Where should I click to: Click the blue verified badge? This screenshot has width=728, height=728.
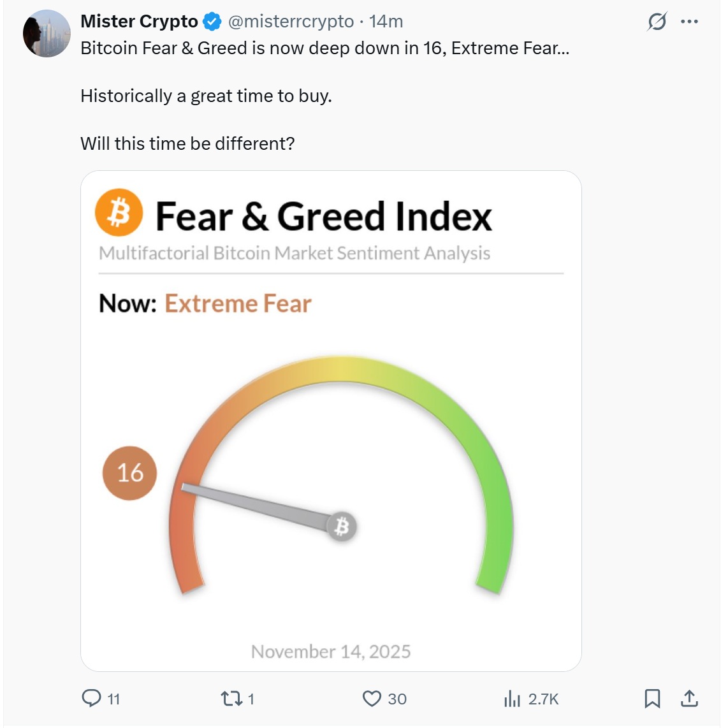coord(209,20)
